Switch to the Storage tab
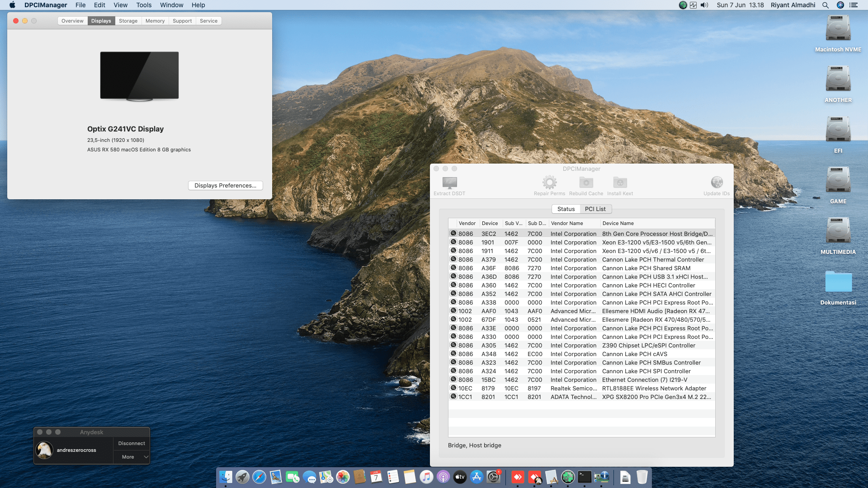This screenshot has width=868, height=488. pyautogui.click(x=128, y=21)
